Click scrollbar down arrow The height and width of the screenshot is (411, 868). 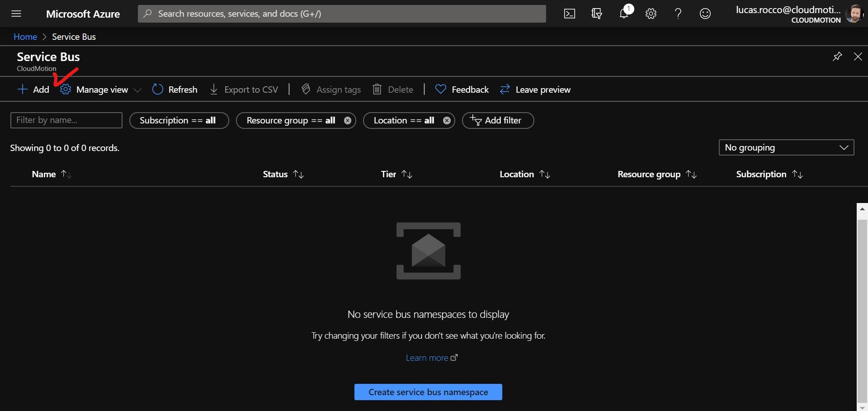coord(862,407)
